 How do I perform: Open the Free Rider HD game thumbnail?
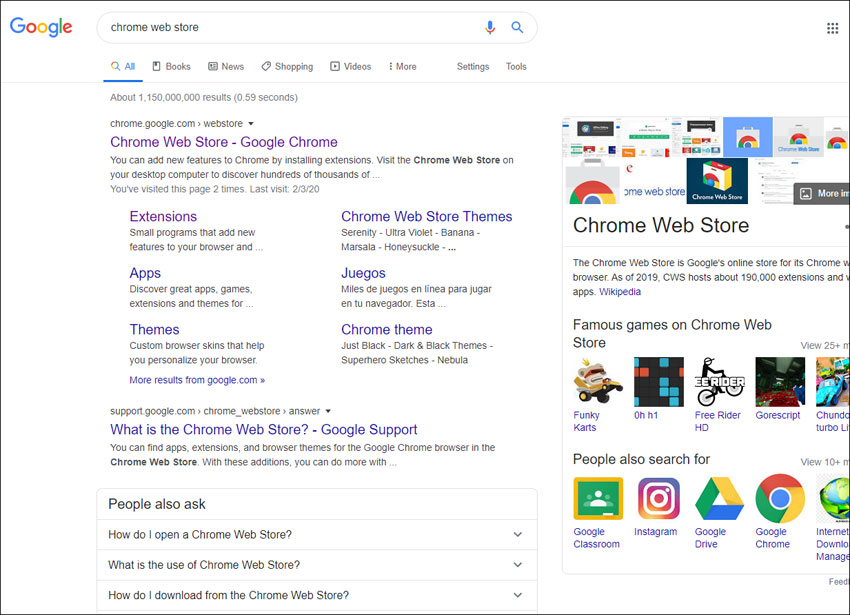pyautogui.click(x=719, y=381)
